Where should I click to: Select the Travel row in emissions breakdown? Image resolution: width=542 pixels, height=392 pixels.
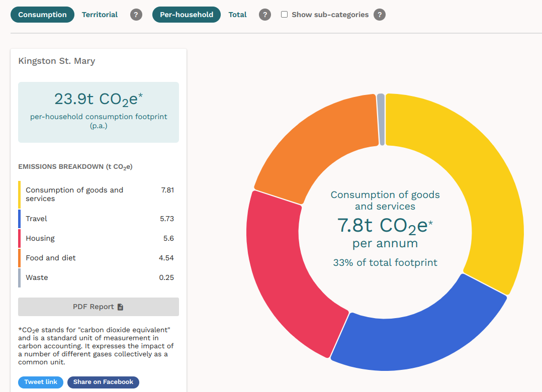click(98, 219)
